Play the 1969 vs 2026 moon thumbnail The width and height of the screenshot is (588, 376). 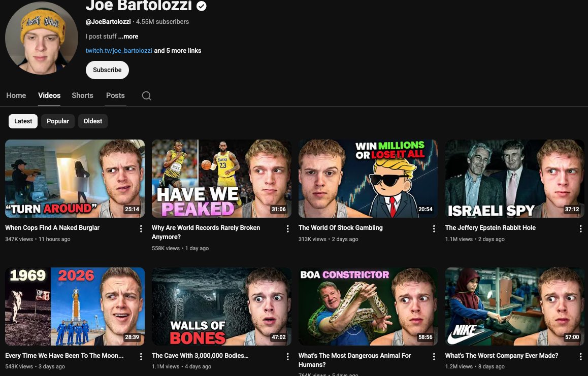tap(75, 306)
